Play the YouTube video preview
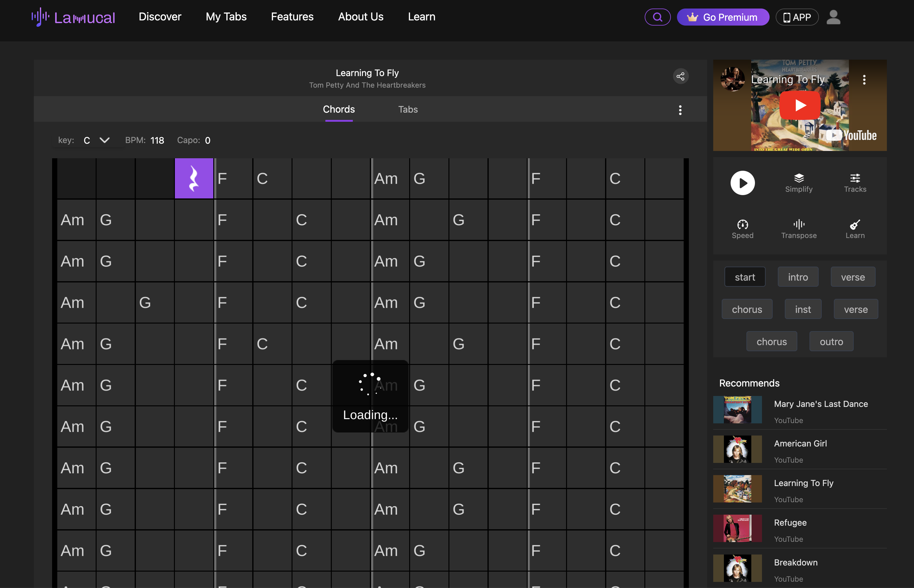The height and width of the screenshot is (588, 914). point(799,105)
